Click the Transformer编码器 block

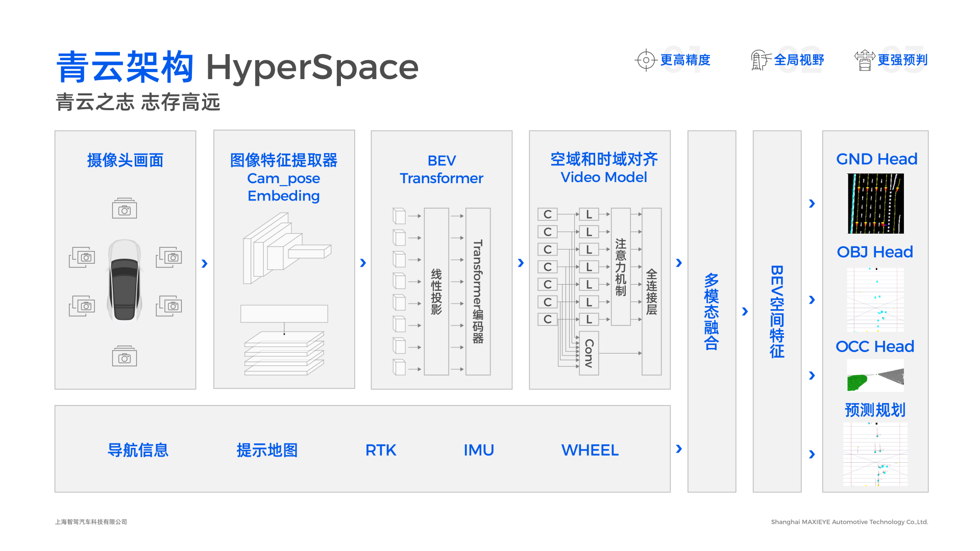[478, 291]
